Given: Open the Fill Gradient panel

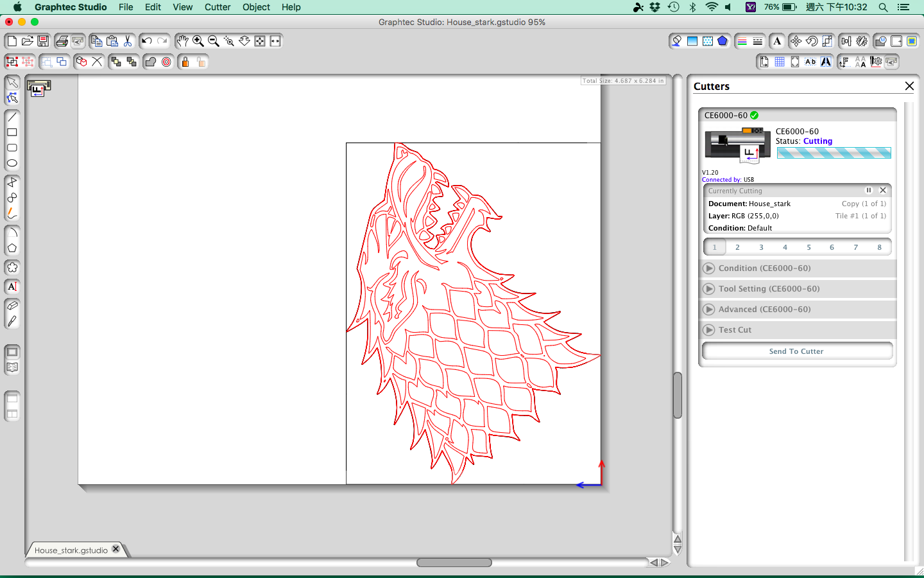Looking at the screenshot, I should pos(692,41).
